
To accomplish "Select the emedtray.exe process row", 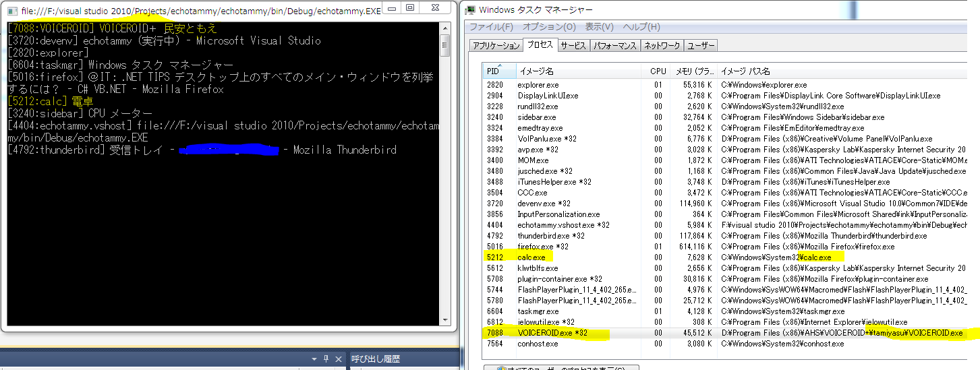I will pyautogui.click(x=731, y=128).
